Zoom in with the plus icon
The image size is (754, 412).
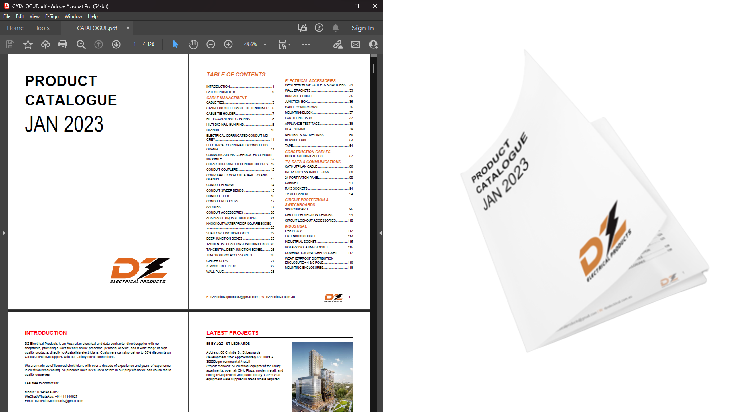click(x=228, y=45)
